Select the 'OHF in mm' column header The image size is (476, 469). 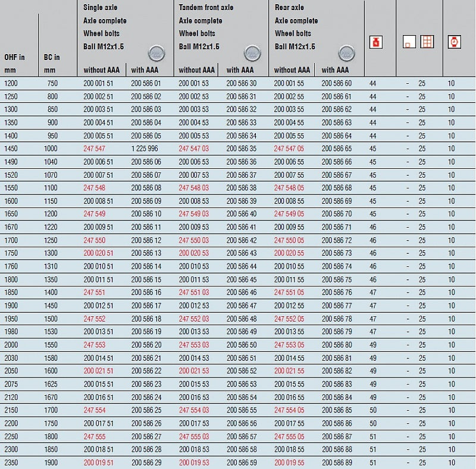[14, 64]
